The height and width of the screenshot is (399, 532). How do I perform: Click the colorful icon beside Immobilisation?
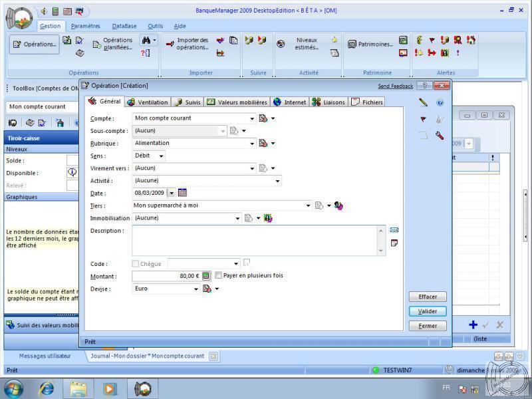(x=268, y=218)
